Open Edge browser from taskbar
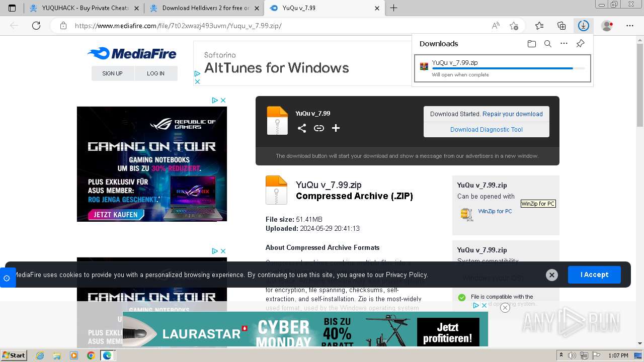The height and width of the screenshot is (362, 644). click(107, 355)
